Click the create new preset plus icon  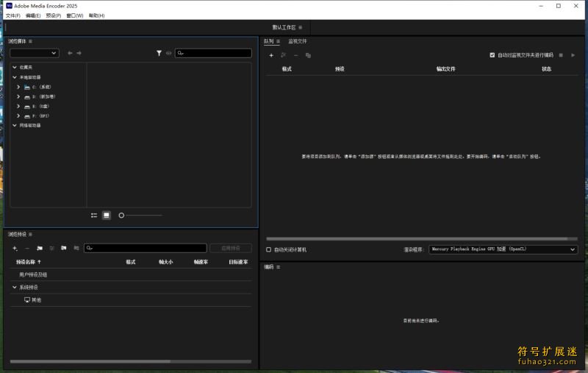15,248
